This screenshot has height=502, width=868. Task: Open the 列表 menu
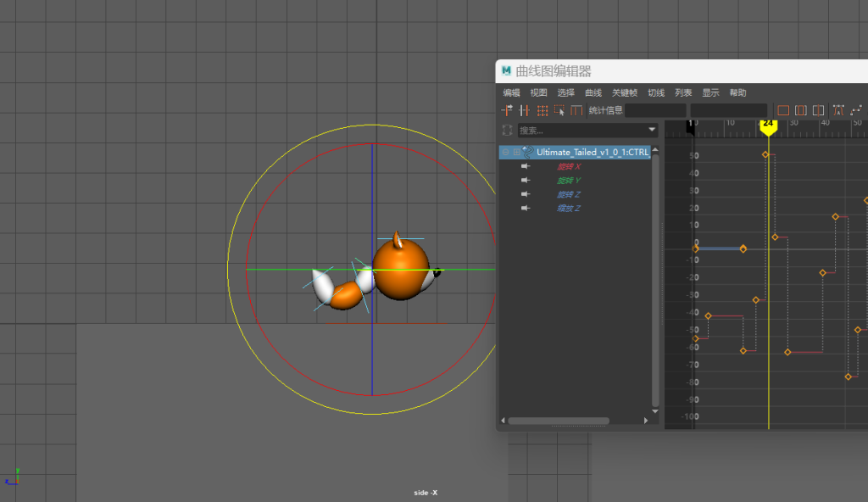point(683,92)
